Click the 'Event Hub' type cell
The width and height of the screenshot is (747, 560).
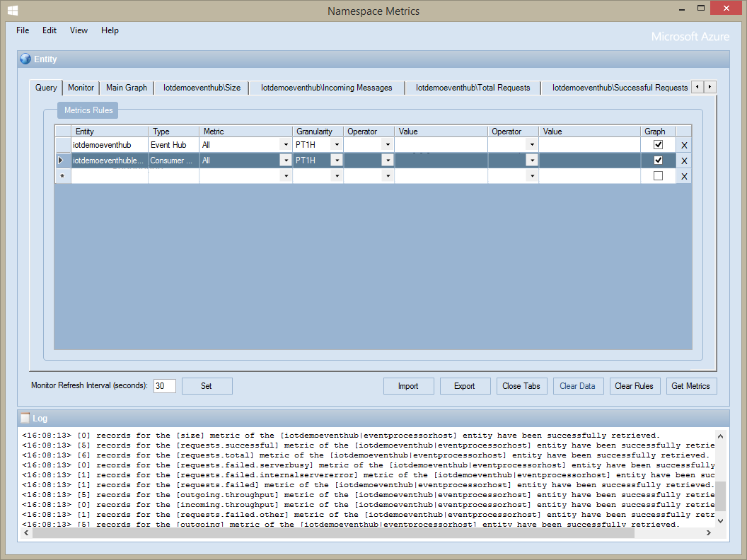click(x=174, y=145)
